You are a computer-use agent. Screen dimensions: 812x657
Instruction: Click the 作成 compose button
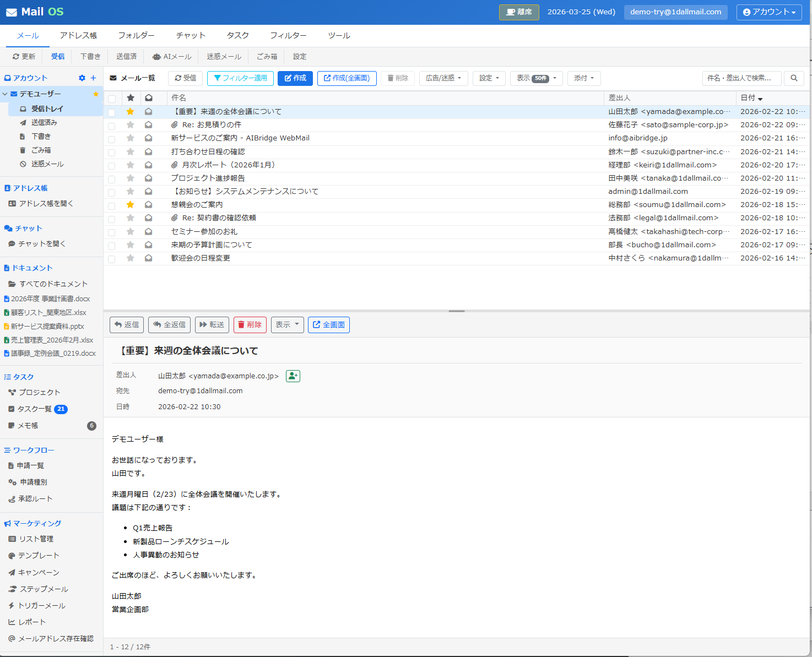295,78
